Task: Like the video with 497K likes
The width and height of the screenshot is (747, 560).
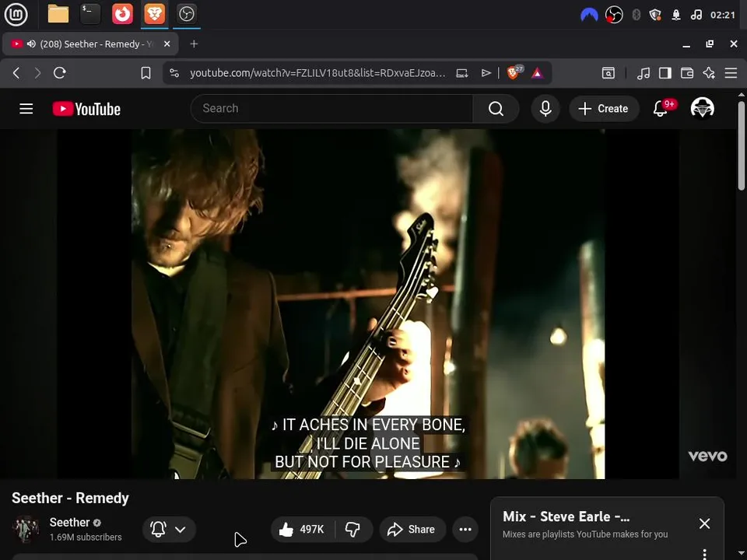Action: pyautogui.click(x=302, y=529)
